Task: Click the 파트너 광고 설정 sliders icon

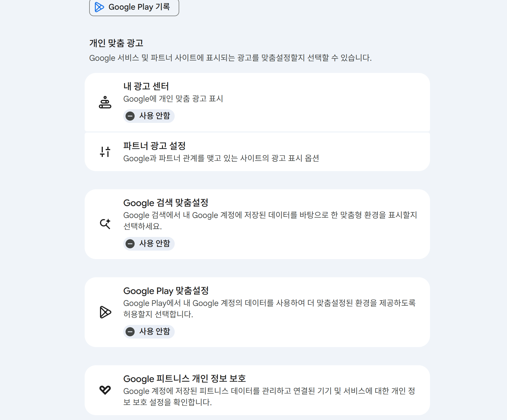Action: pos(105,152)
